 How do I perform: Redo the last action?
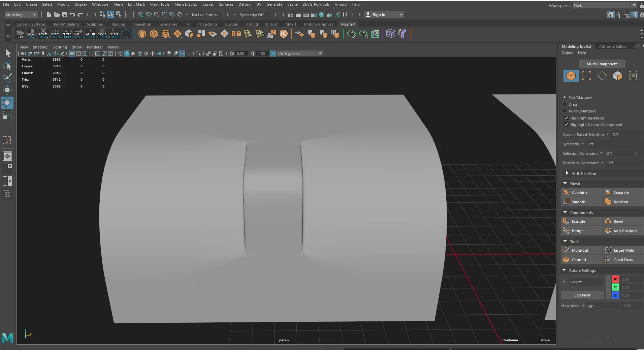click(x=80, y=14)
